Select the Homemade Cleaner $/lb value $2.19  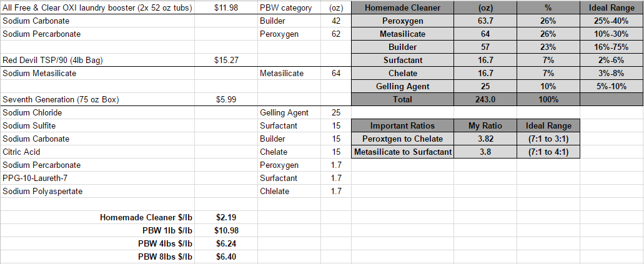coord(226,218)
